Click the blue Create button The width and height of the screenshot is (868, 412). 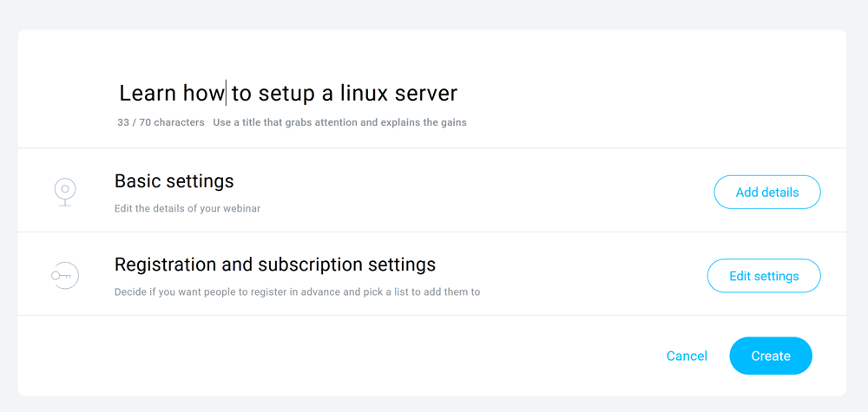[x=770, y=356]
